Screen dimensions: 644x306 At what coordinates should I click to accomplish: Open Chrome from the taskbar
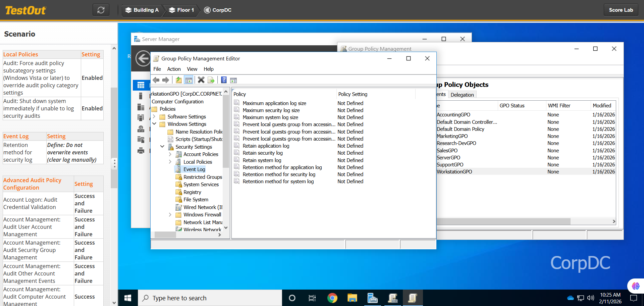click(332, 298)
